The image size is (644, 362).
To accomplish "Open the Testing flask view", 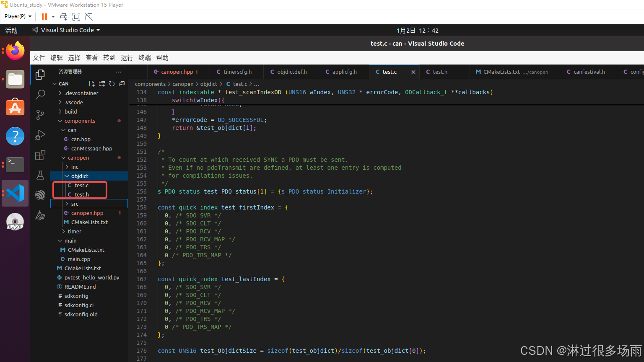I will (40, 175).
